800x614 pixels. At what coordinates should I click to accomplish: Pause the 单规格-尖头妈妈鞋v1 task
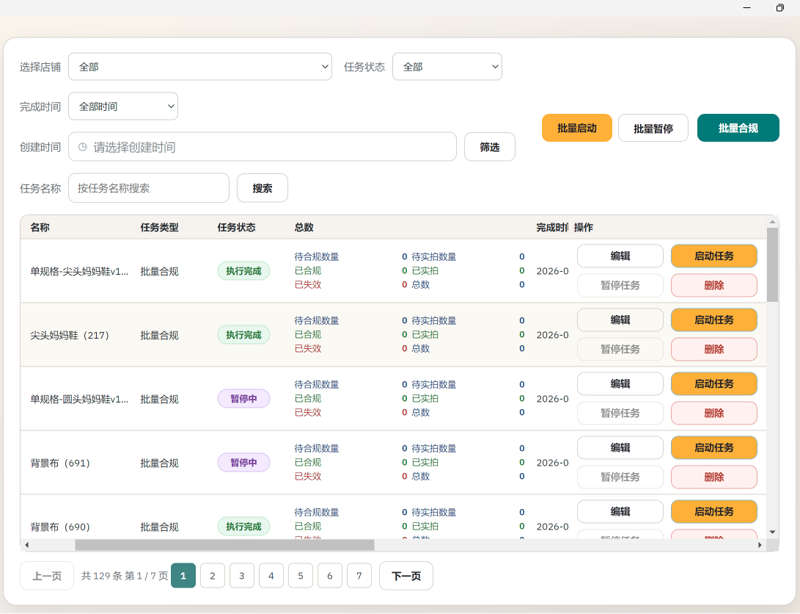(620, 285)
